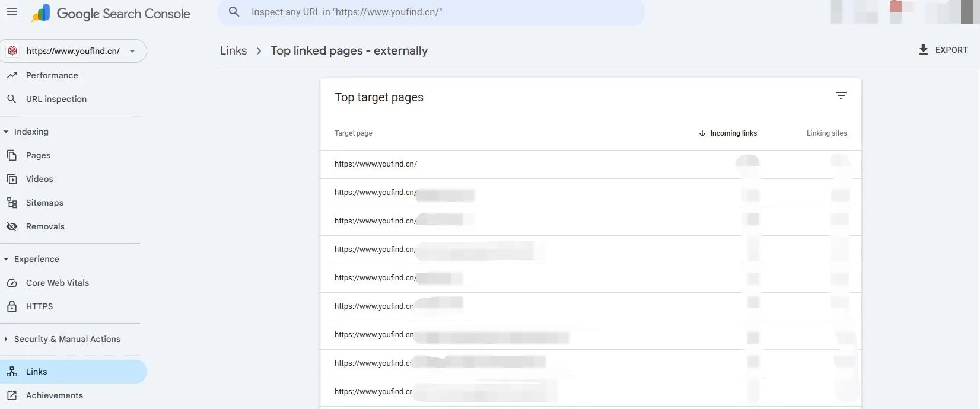The image size is (980, 409).
Task: Click the URL inspection magnifier icon
Action: tap(12, 99)
